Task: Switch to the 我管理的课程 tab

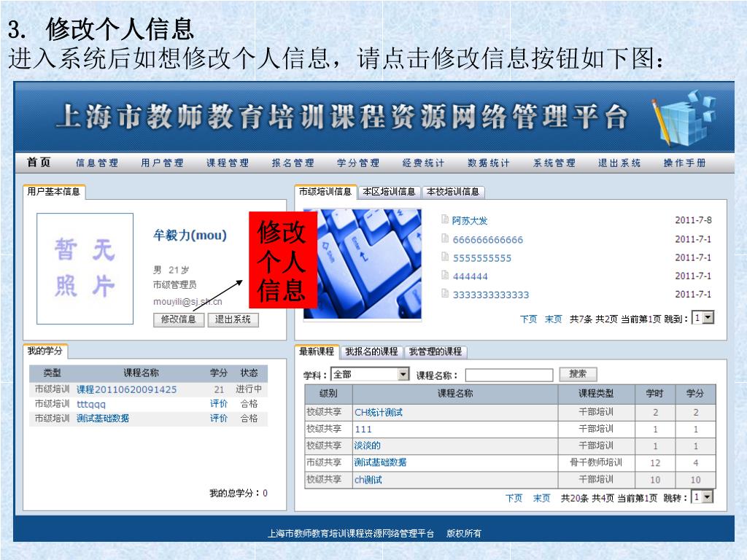Action: click(436, 351)
